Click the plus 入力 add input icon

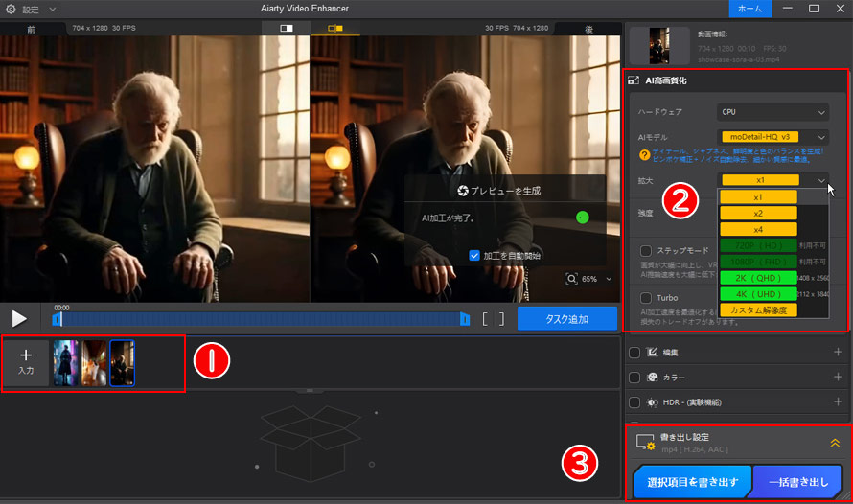26,361
